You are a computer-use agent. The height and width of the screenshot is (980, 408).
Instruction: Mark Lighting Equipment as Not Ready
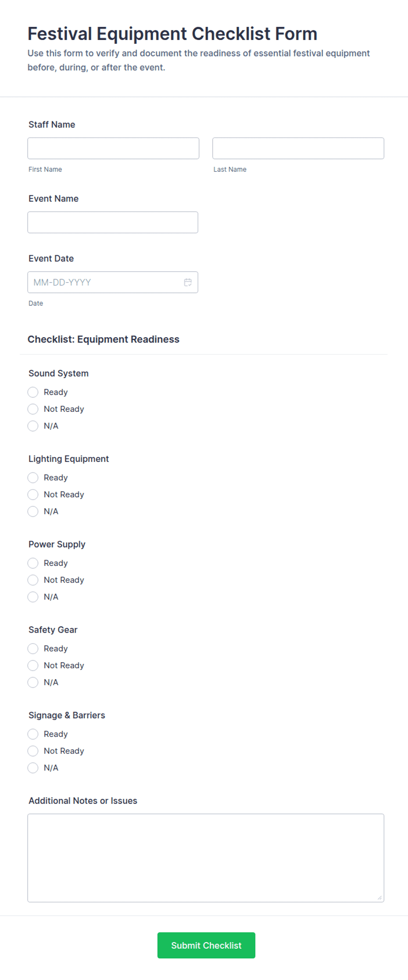click(x=33, y=495)
